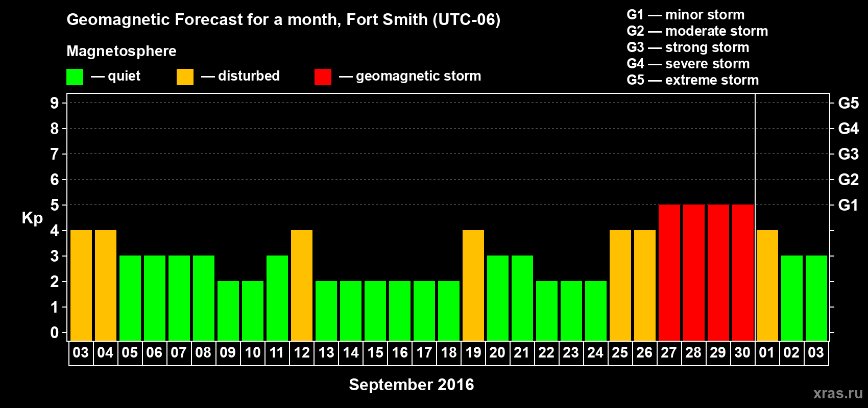Screen dimensions: 868x408
Task: Click the first orange bar for day 03
Action: (x=81, y=286)
